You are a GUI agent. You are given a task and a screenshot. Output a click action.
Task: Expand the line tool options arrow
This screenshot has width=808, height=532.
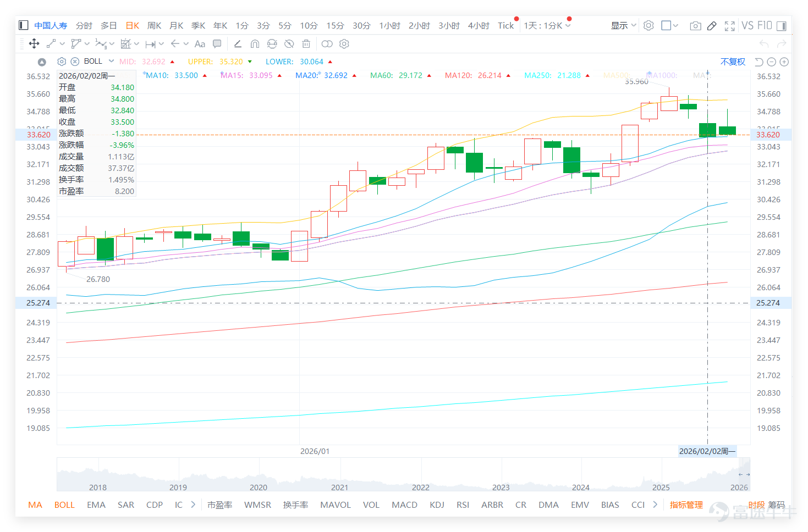click(x=62, y=44)
